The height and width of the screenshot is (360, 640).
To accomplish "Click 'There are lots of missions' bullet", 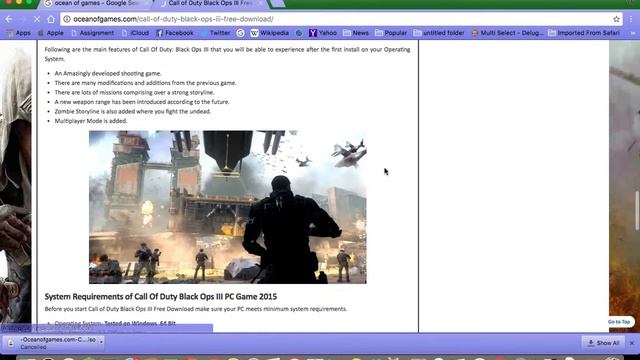I will [134, 93].
